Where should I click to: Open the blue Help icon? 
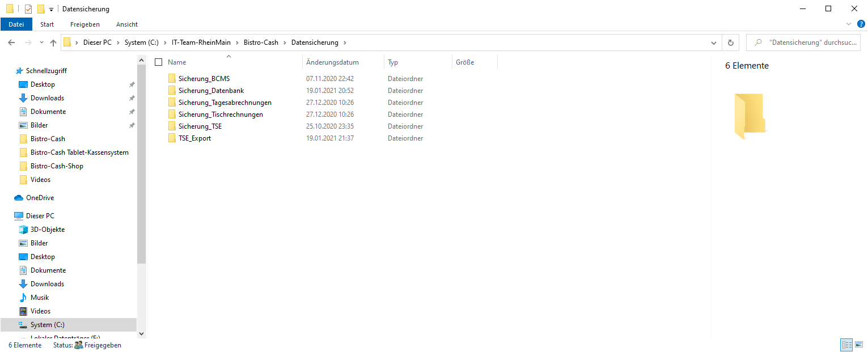click(x=861, y=24)
